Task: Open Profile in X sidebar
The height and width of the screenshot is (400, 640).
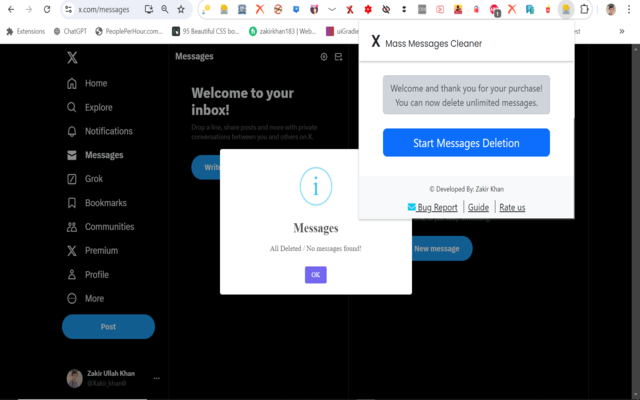Action: click(87, 275)
